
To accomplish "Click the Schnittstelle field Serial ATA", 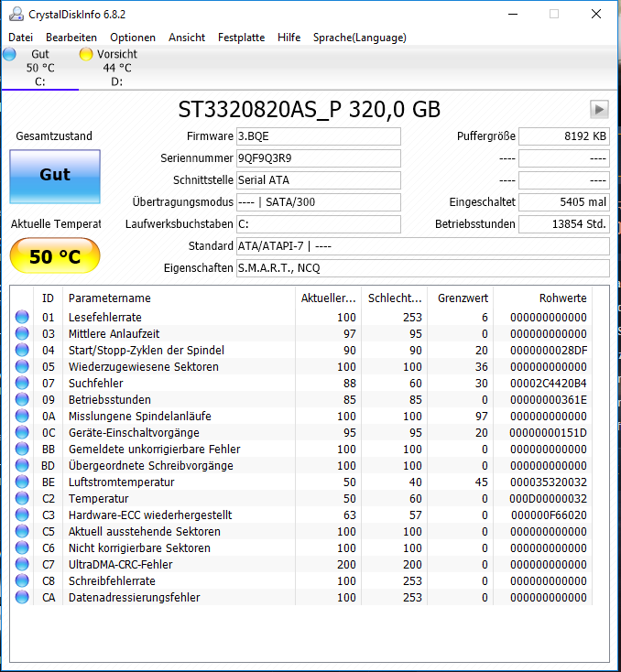I will (x=319, y=180).
